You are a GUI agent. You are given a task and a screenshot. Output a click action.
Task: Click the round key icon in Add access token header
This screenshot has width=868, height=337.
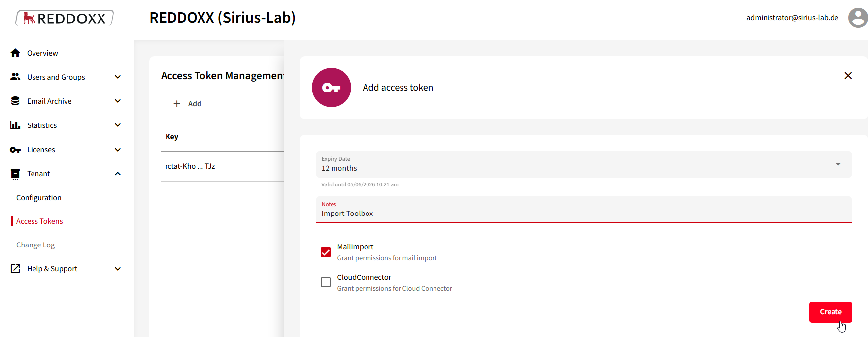click(x=332, y=88)
